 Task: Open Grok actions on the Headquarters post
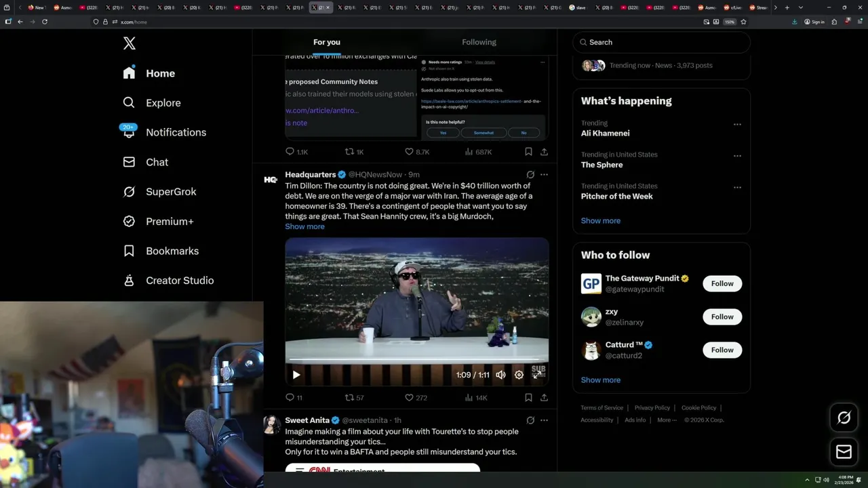tap(530, 175)
